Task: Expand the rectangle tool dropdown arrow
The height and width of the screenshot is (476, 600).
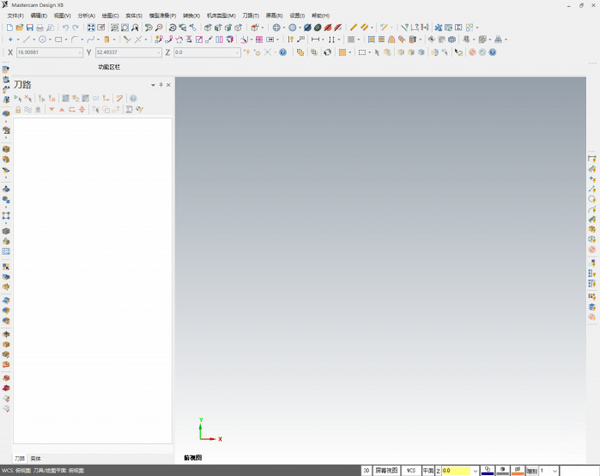Action: (66, 40)
